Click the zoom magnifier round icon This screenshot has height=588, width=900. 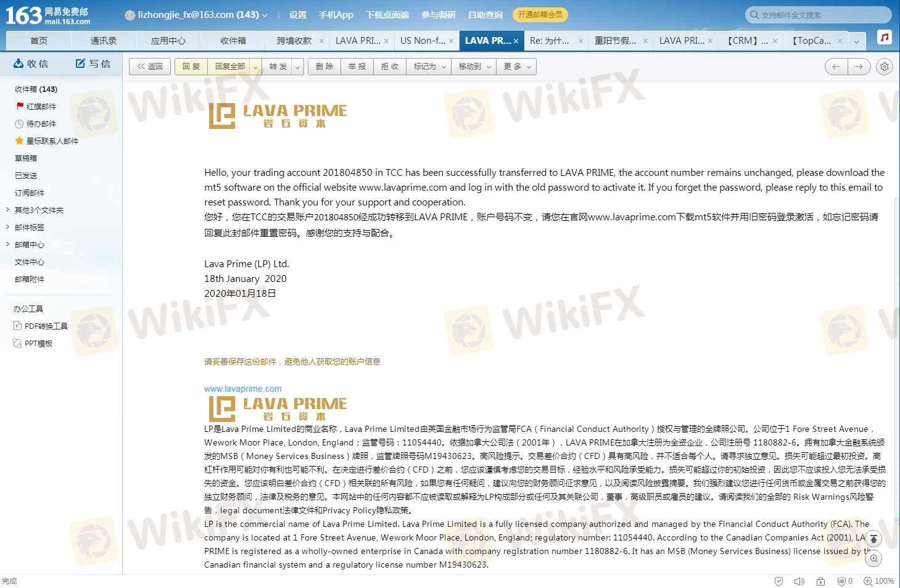tap(873, 558)
